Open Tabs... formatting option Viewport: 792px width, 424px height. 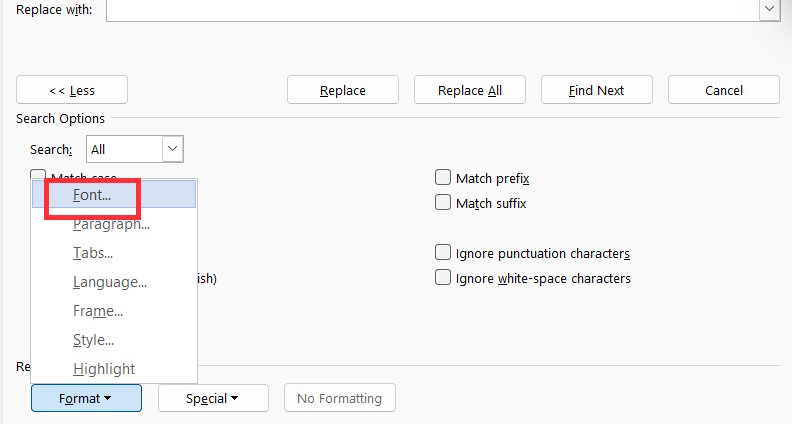pyautogui.click(x=93, y=254)
